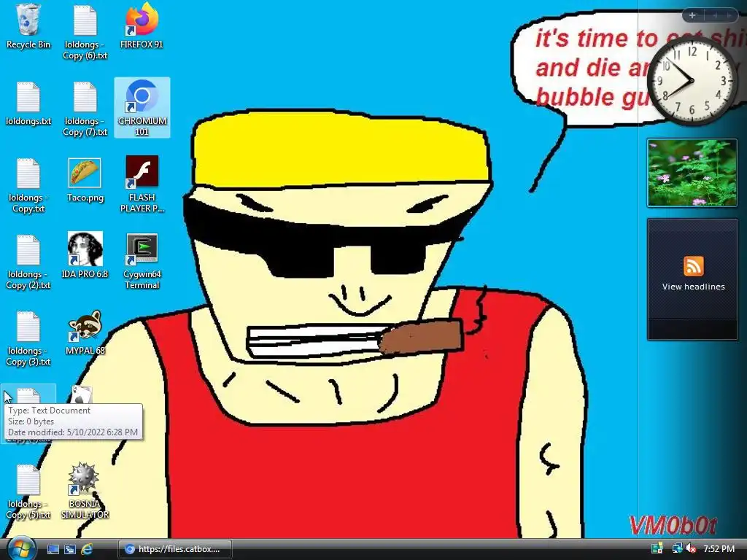The image size is (747, 560).
Task: Activate the files.catbox taskbar button
Action: (x=175, y=549)
